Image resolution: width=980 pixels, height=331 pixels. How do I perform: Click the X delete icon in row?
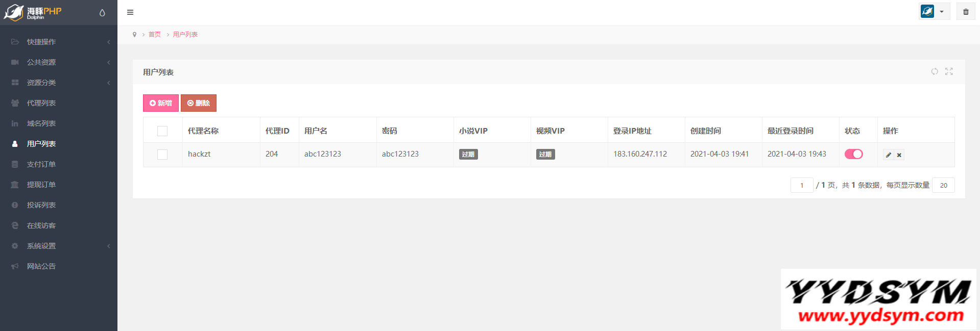click(x=899, y=155)
